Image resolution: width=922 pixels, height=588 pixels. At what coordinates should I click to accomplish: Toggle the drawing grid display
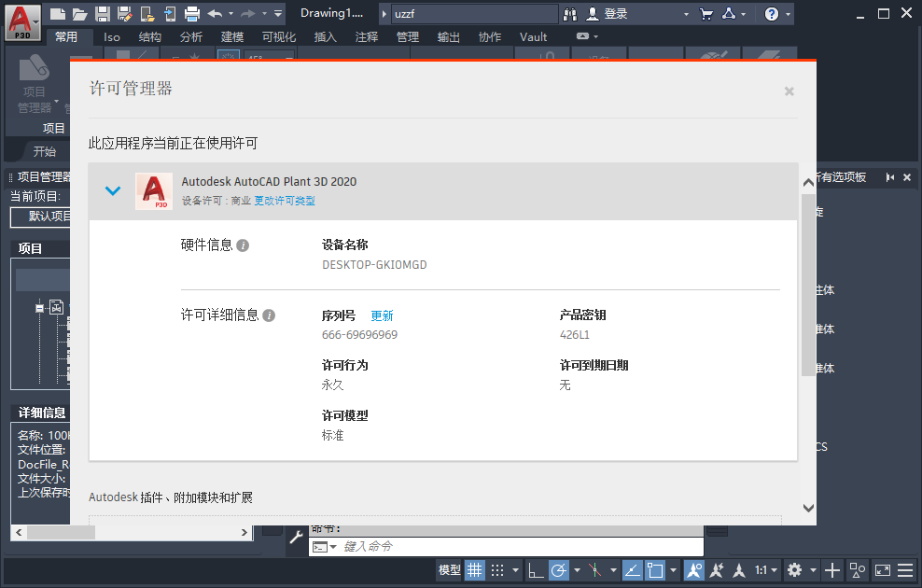(475, 569)
